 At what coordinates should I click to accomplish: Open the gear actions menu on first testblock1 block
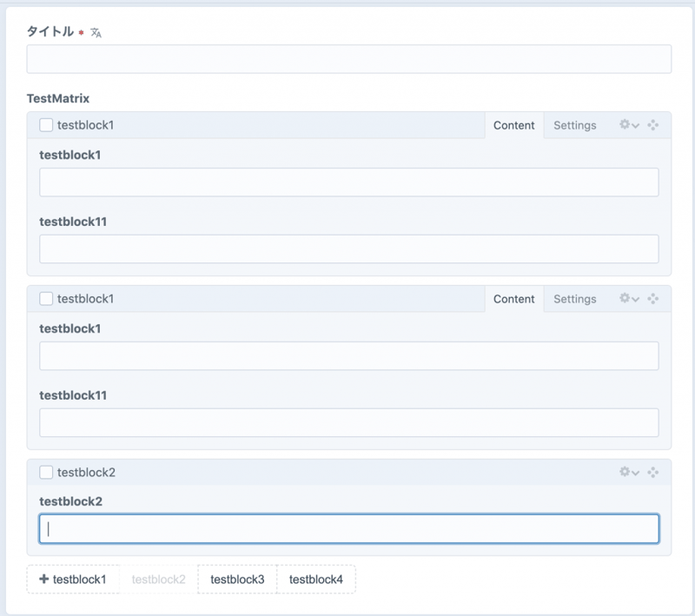[x=629, y=125]
